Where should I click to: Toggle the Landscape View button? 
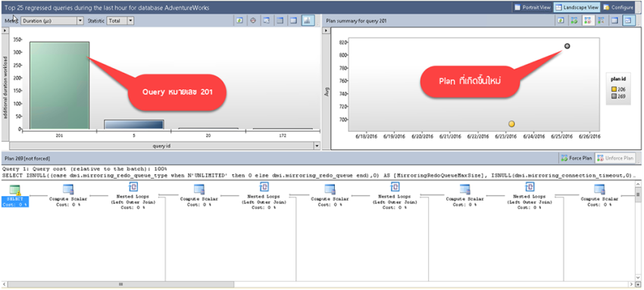click(x=577, y=8)
